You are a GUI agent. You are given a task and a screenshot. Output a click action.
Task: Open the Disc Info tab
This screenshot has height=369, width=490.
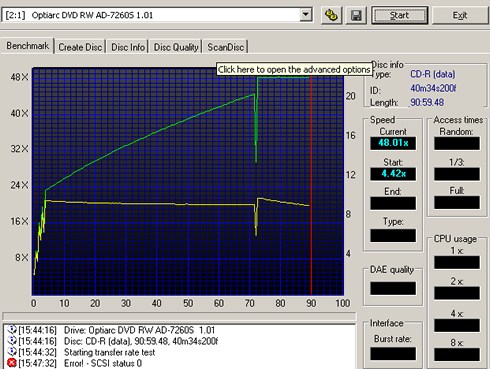[x=128, y=47]
